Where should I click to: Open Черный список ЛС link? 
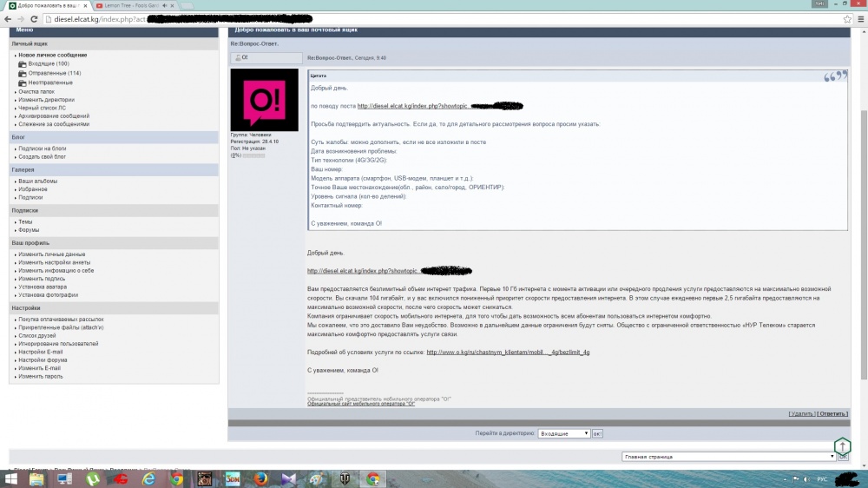[42, 108]
